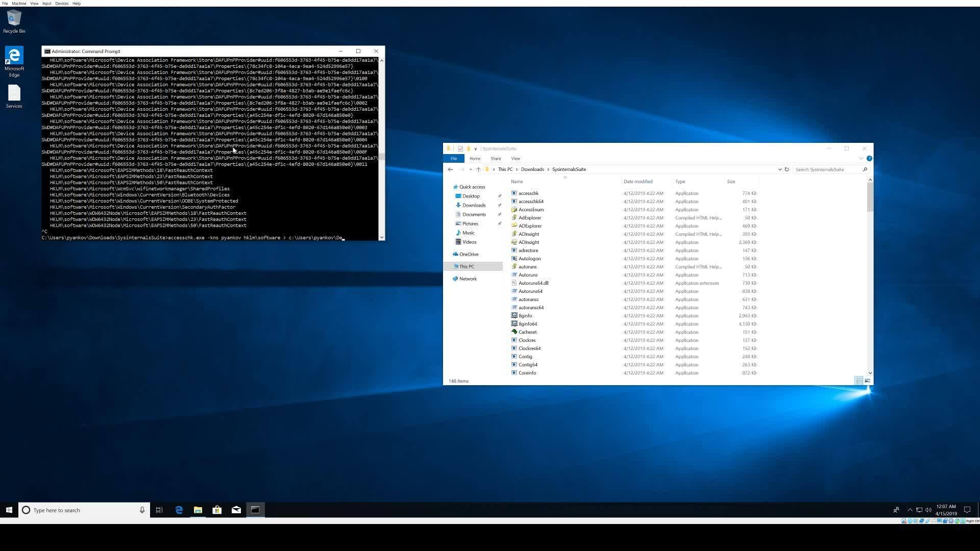Image resolution: width=980 pixels, height=551 pixels.
Task: Open Microsoft Store from taskbar
Action: click(217, 510)
